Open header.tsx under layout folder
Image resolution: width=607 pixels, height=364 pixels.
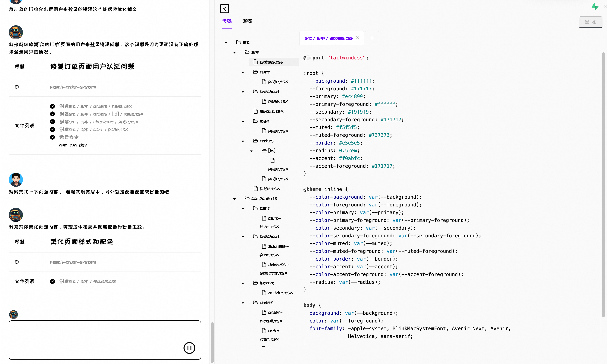coord(280,293)
